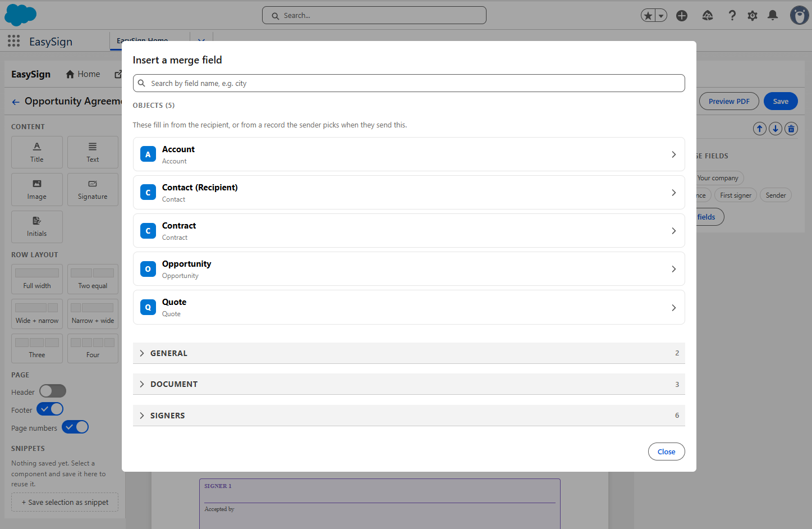Move the selected block up
Viewport: 812px width, 529px height.
[759, 129]
